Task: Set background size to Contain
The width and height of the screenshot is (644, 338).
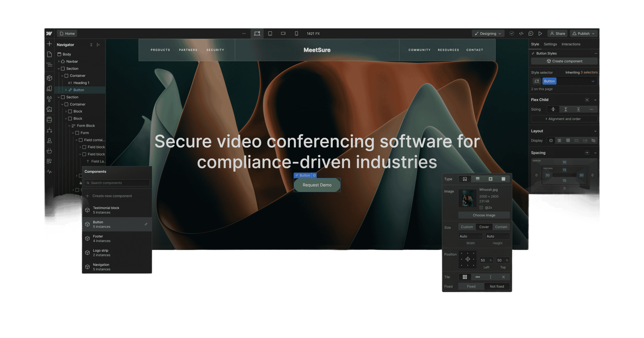Action: pos(501,227)
